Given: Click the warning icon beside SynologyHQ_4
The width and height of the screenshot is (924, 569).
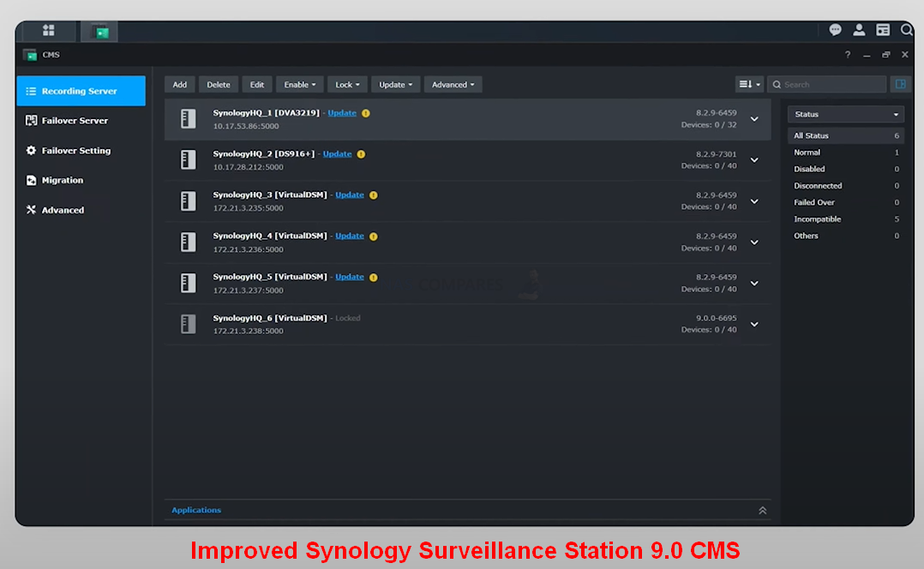Looking at the screenshot, I should point(374,237).
